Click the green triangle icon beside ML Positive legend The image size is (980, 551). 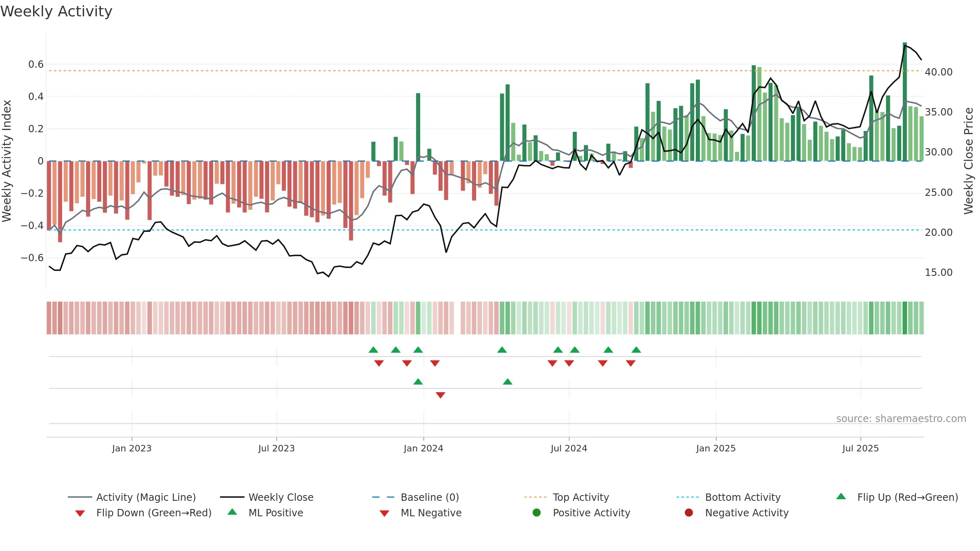point(232,512)
